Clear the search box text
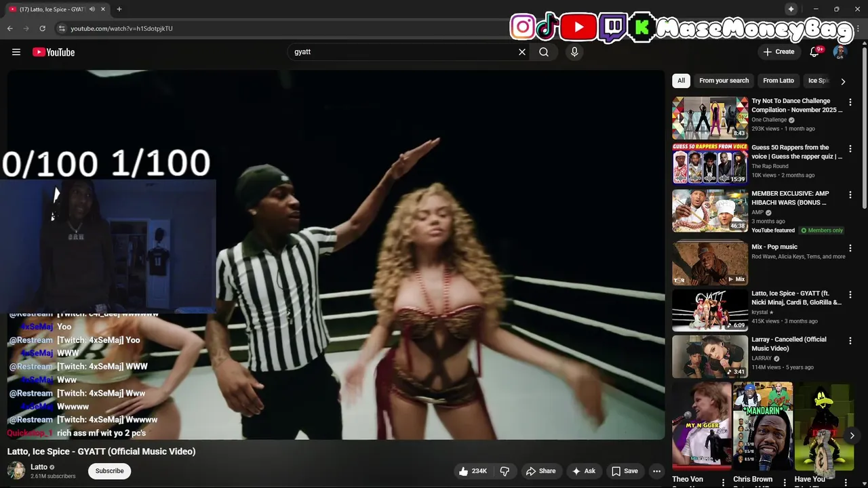The image size is (868, 488). (x=522, y=52)
